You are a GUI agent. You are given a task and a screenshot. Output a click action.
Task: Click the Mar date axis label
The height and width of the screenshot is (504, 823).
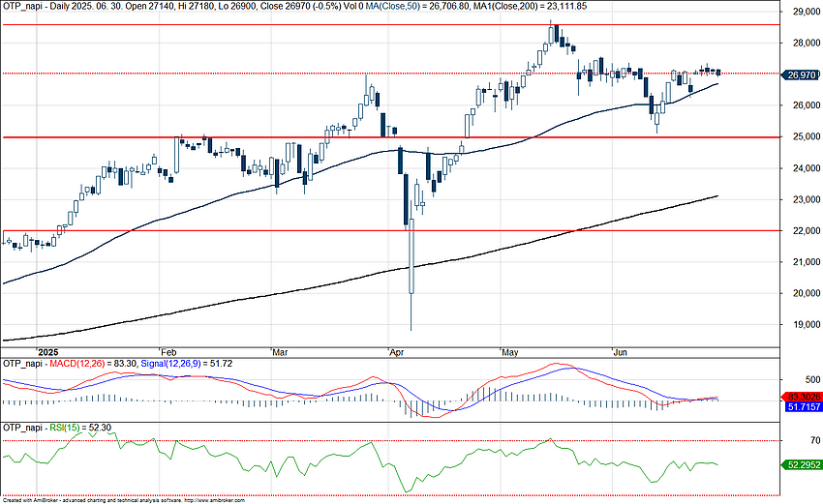point(280,352)
